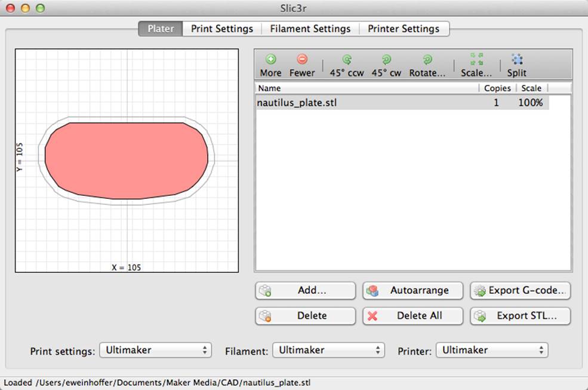Click the 100% scale value
Viewport: 588px width, 390px height.
pos(530,103)
